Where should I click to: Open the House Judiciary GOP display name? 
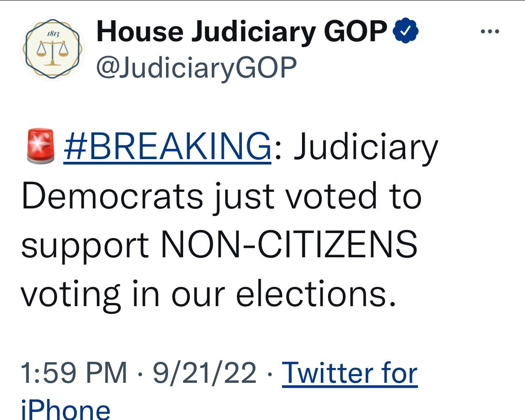[x=242, y=32]
